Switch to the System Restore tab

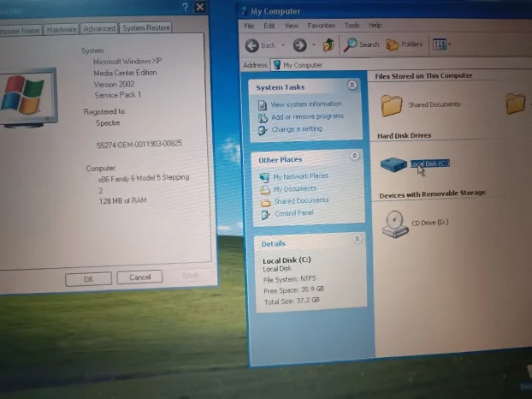(146, 28)
